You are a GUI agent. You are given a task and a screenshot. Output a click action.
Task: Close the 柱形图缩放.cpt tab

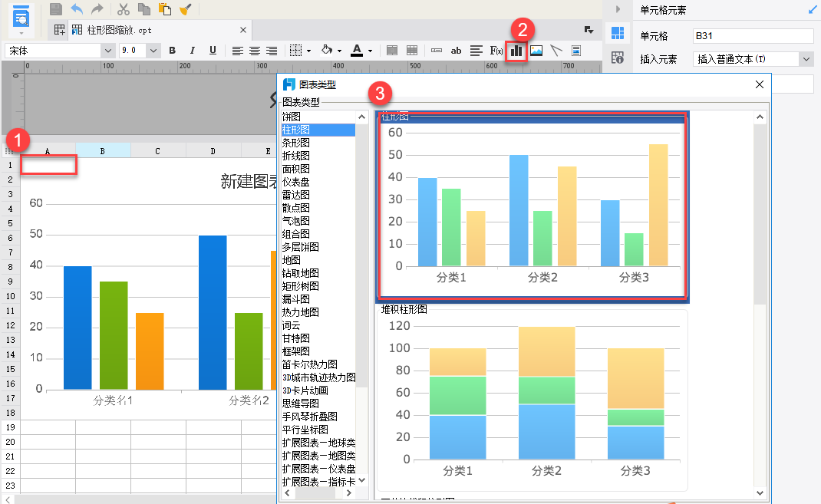244,30
